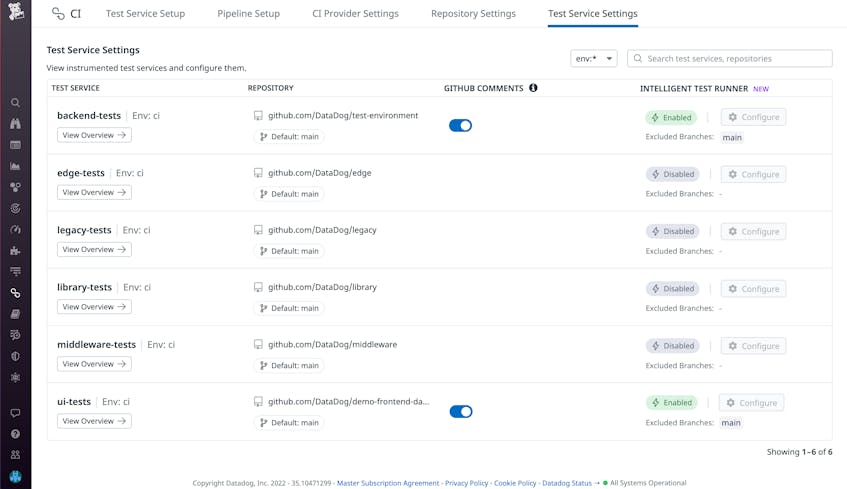Open the help question mark sidebar icon
847x489 pixels.
pyautogui.click(x=15, y=434)
